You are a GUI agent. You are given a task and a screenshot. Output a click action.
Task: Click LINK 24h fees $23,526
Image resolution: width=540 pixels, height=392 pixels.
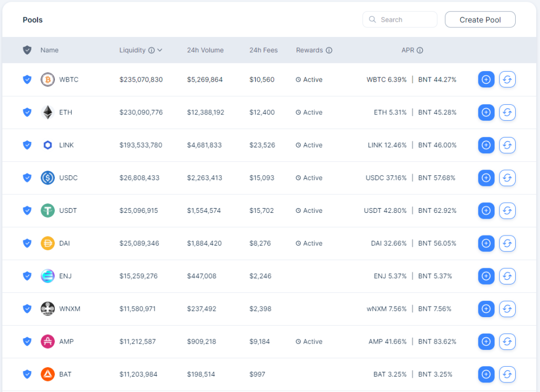[x=262, y=145]
